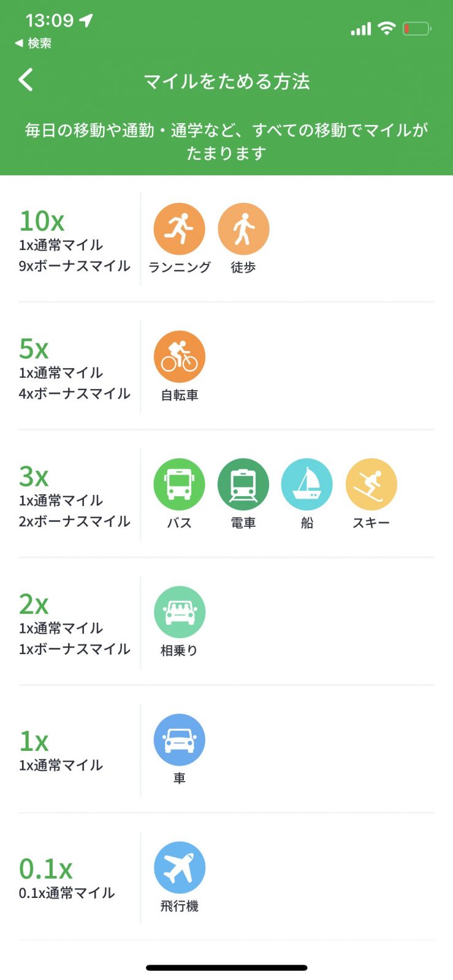Tap the 3x multiplier heading
The height and width of the screenshot is (980, 453).
(34, 476)
